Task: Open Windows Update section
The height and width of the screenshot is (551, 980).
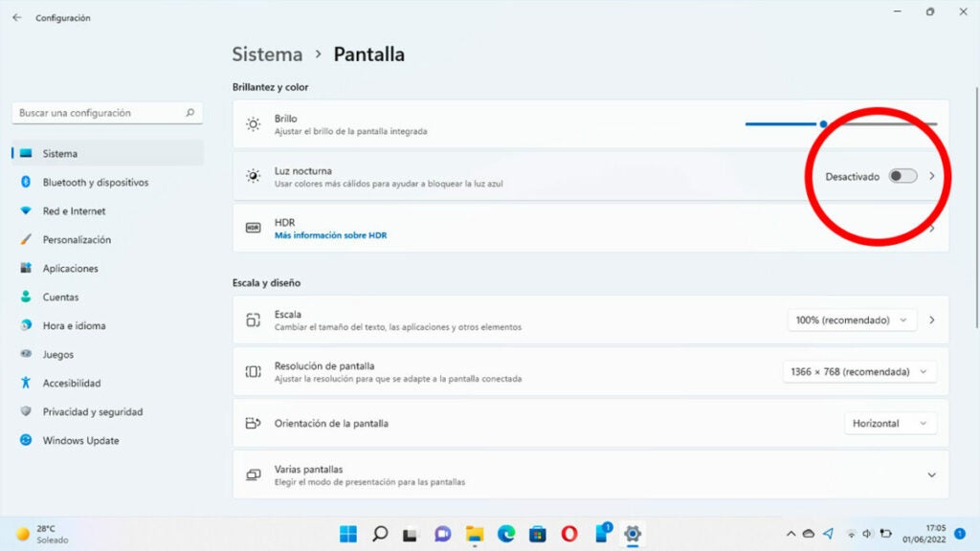Action: click(x=80, y=441)
